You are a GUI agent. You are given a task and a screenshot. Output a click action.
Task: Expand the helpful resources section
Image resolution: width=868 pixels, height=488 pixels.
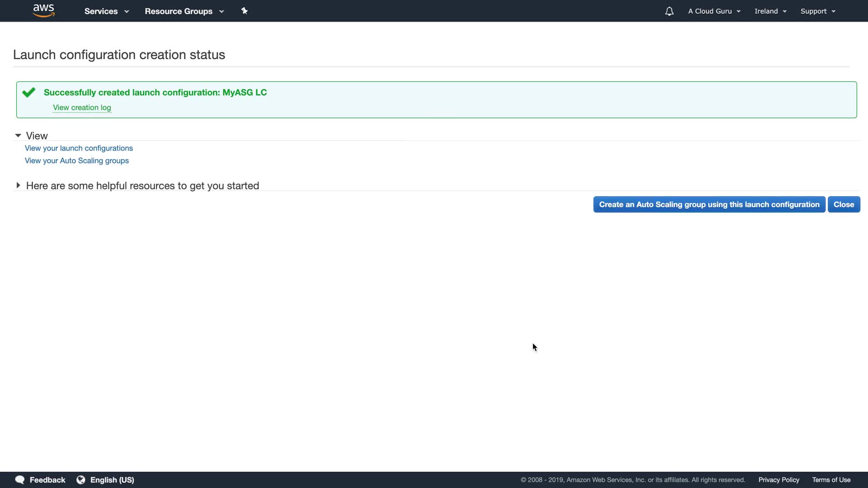(x=18, y=185)
